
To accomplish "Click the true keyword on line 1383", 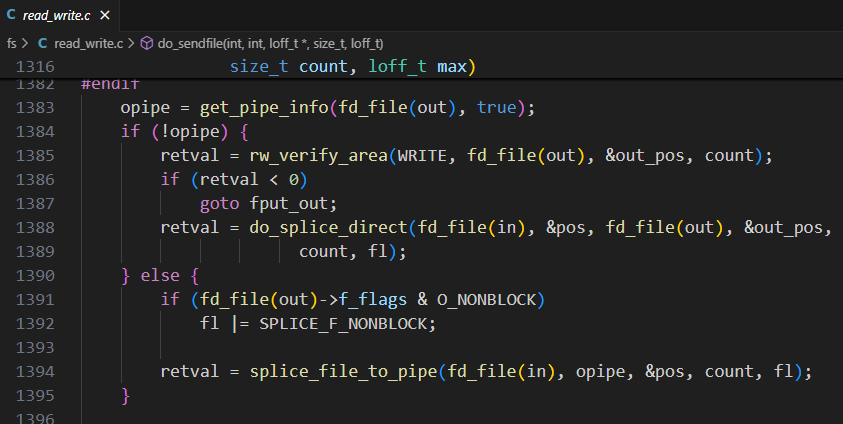I will click(496, 107).
